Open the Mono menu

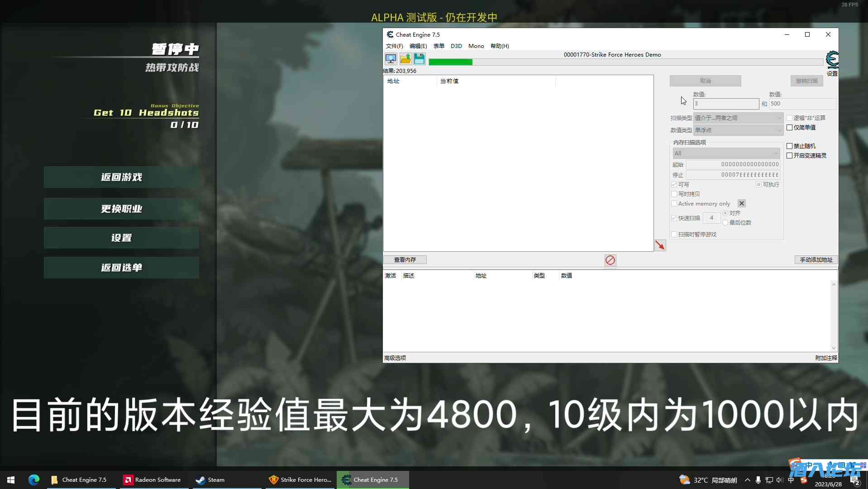[x=476, y=46]
